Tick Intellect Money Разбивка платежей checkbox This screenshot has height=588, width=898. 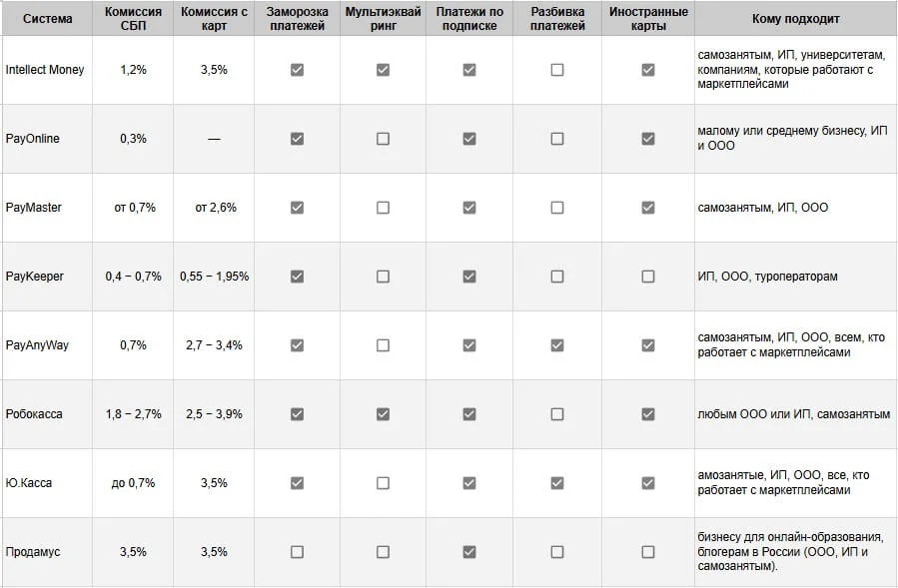557,70
